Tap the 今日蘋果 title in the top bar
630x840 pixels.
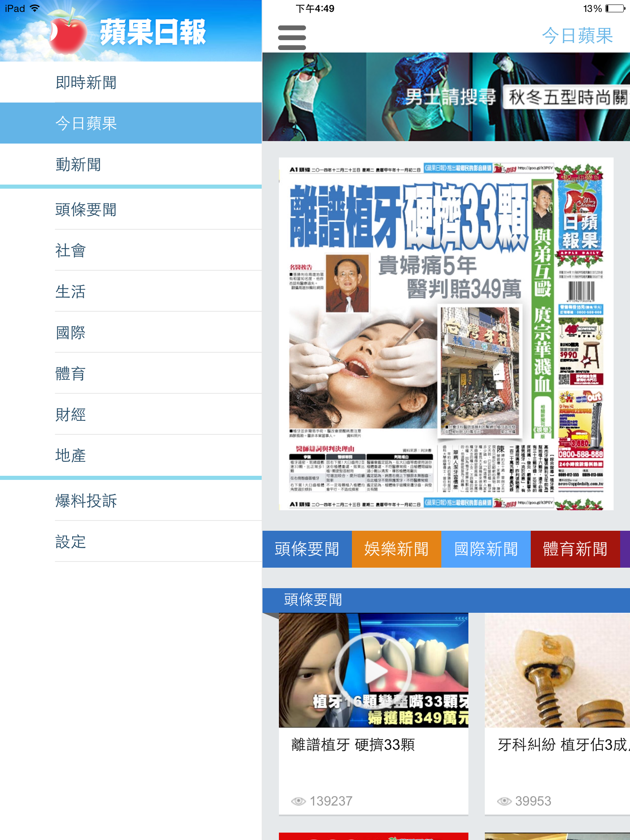(577, 36)
